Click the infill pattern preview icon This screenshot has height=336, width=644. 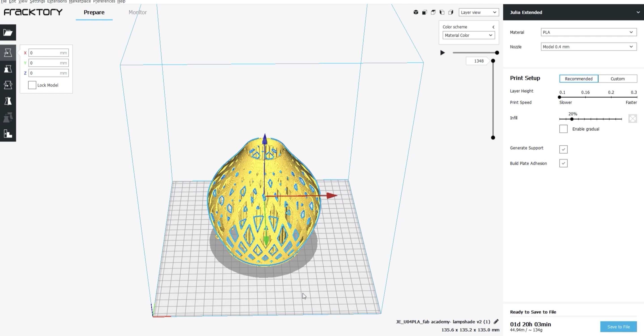633,118
